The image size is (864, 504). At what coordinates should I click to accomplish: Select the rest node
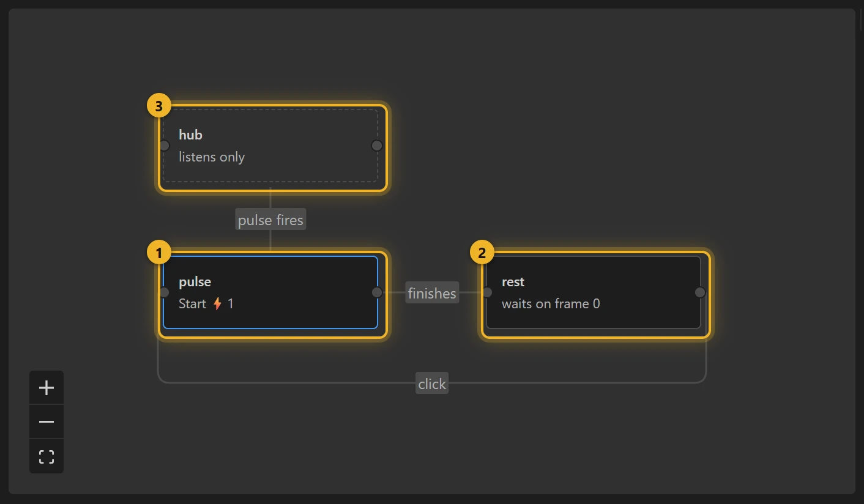click(x=594, y=292)
